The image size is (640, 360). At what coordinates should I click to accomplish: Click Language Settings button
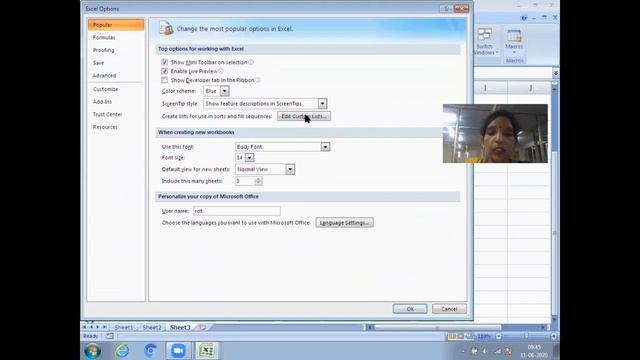[x=344, y=223]
